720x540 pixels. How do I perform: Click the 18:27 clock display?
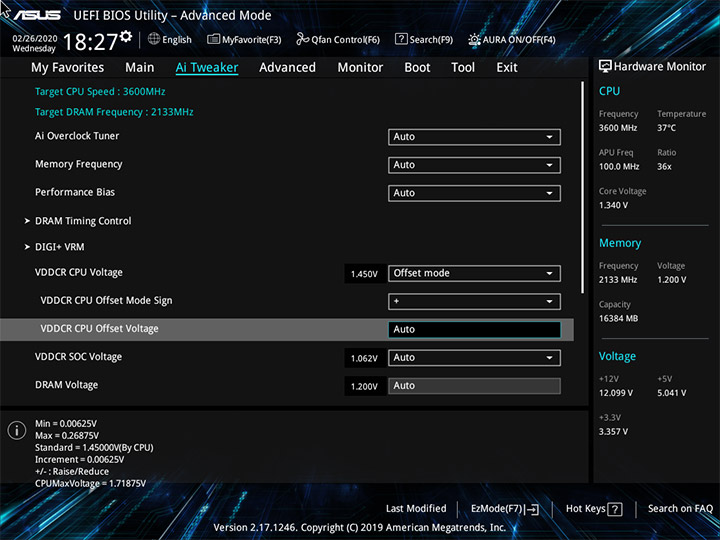point(90,42)
